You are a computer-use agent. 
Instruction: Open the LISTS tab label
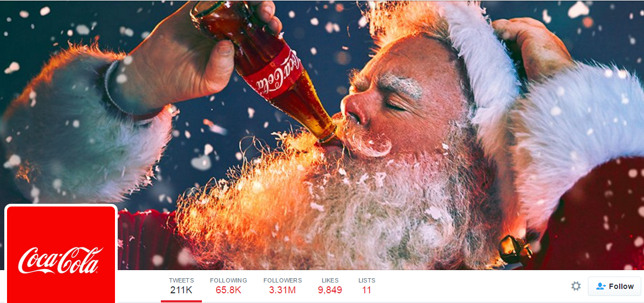pos(367,280)
